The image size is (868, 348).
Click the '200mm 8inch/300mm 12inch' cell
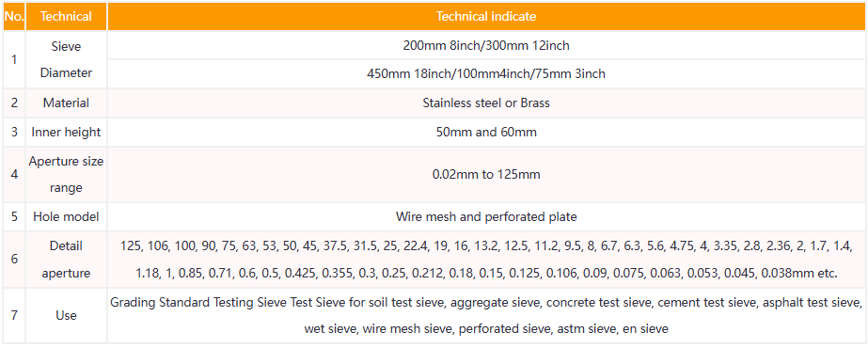tap(486, 45)
